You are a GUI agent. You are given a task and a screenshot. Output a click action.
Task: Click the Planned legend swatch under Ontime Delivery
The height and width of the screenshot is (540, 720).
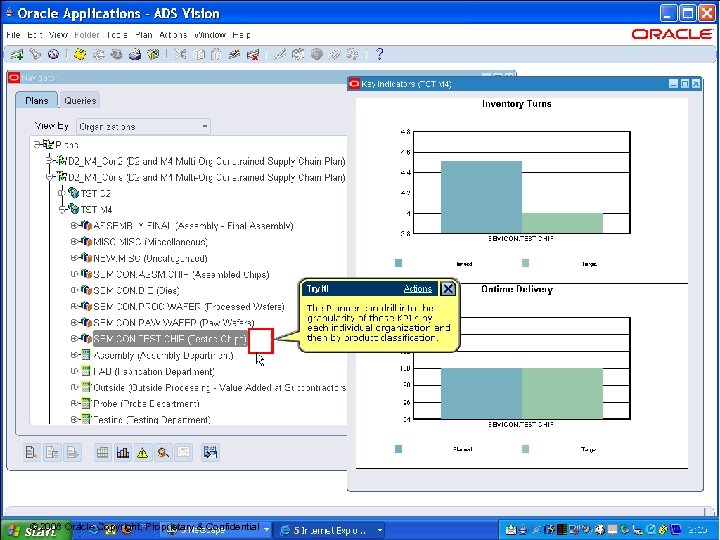click(398, 449)
